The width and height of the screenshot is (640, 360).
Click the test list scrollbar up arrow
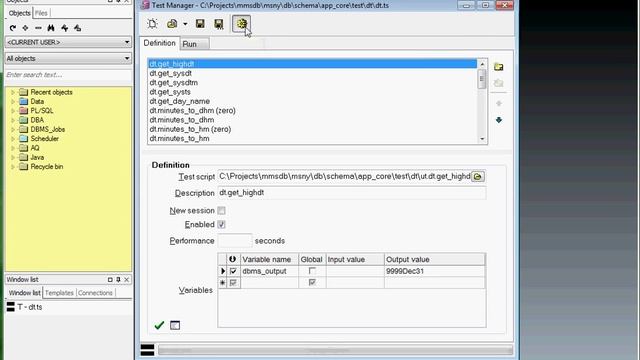point(482,64)
